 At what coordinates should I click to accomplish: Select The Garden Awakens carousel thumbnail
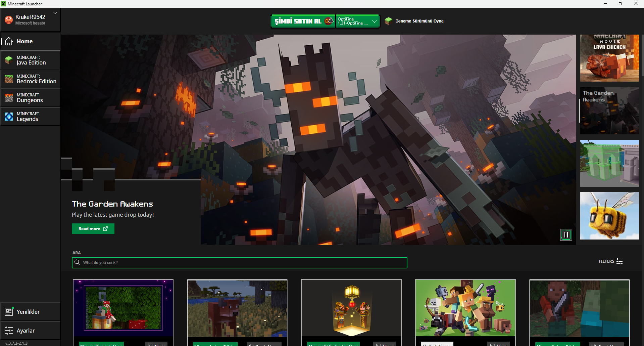tap(609, 111)
